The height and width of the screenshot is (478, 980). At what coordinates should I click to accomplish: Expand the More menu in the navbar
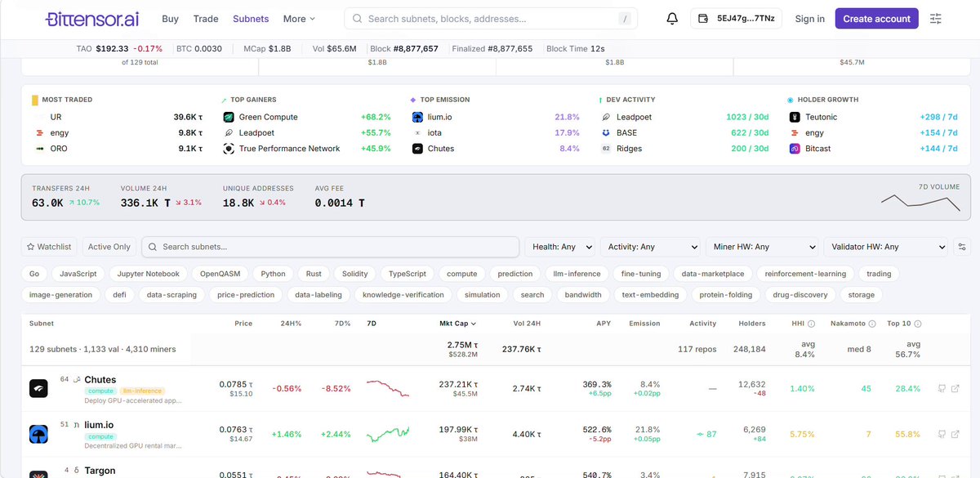point(299,18)
